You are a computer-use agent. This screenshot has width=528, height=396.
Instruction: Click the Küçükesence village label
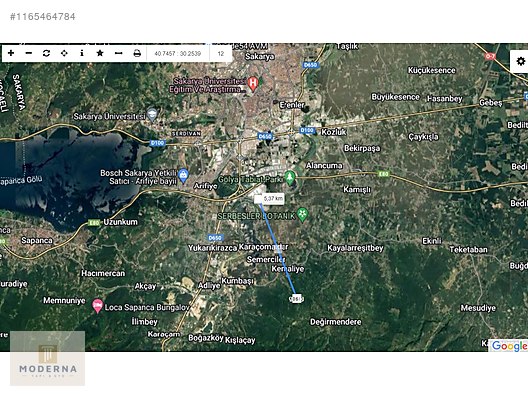pos(432,70)
